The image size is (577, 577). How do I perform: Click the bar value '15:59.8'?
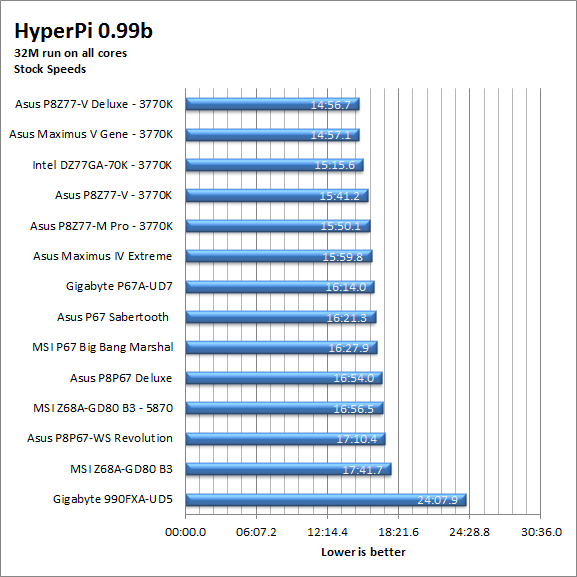click(x=343, y=257)
